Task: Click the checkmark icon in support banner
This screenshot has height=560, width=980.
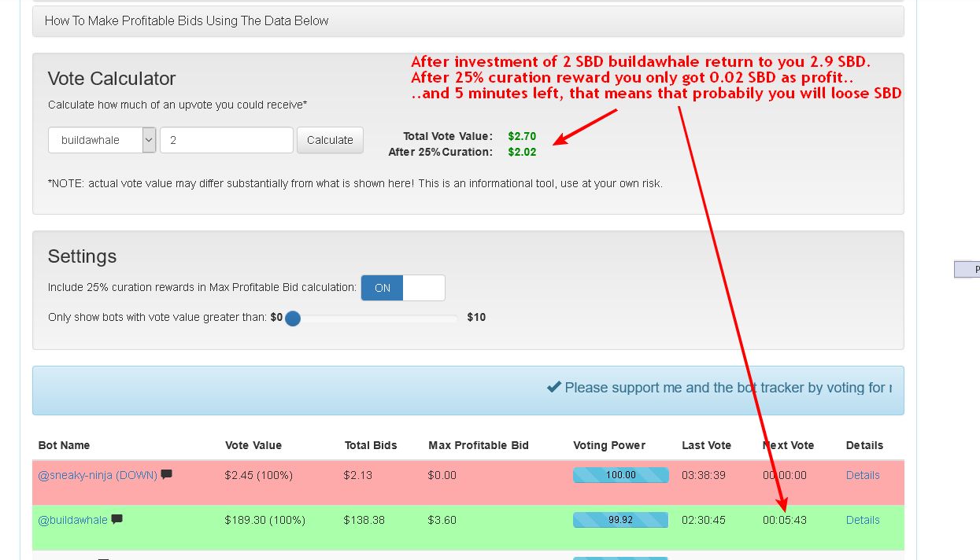Action: (553, 387)
